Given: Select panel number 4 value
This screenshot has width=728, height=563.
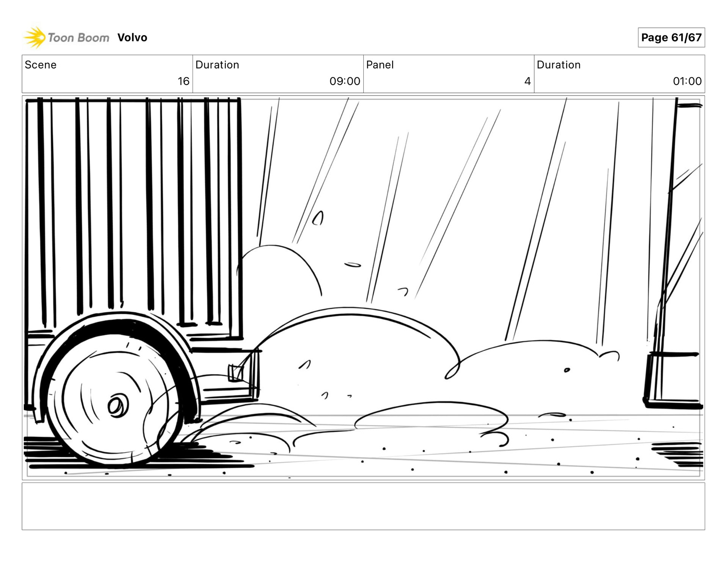Looking at the screenshot, I should click(527, 81).
